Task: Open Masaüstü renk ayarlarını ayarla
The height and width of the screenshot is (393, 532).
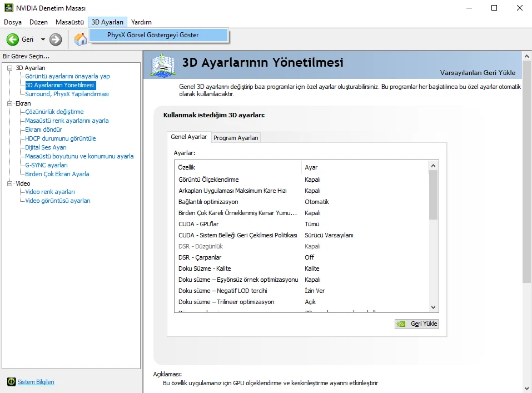Action: click(67, 121)
